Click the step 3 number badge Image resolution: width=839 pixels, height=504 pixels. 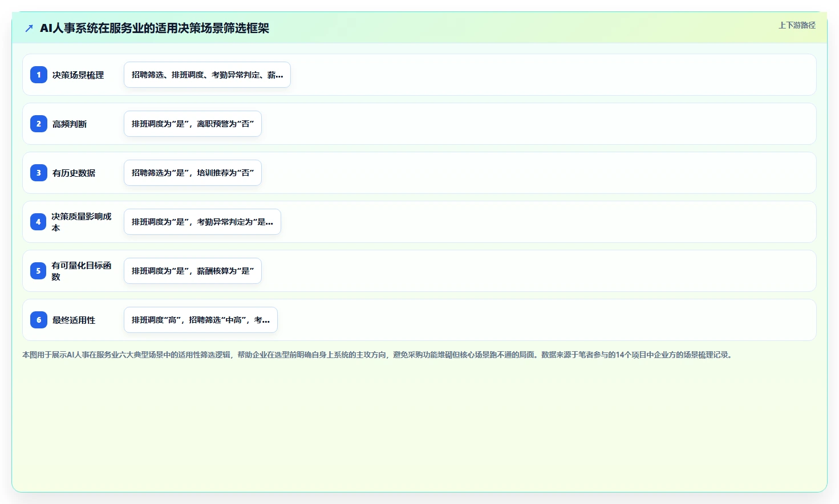coord(39,173)
